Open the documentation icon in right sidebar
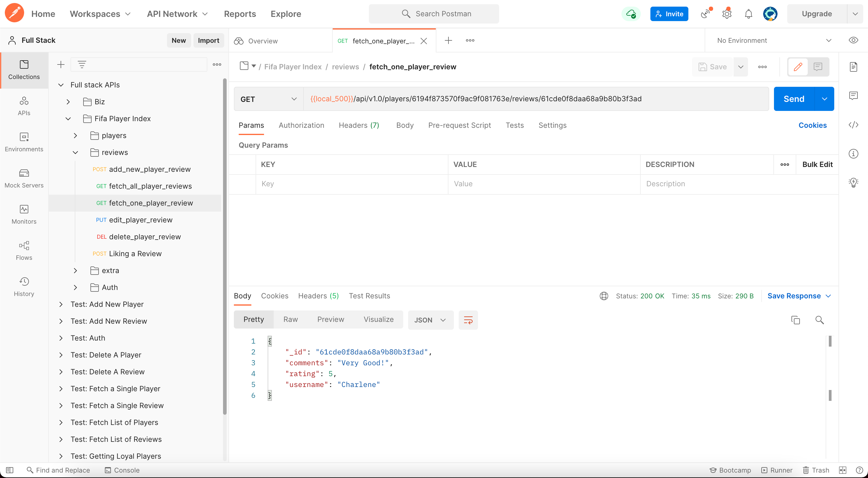 853,67
